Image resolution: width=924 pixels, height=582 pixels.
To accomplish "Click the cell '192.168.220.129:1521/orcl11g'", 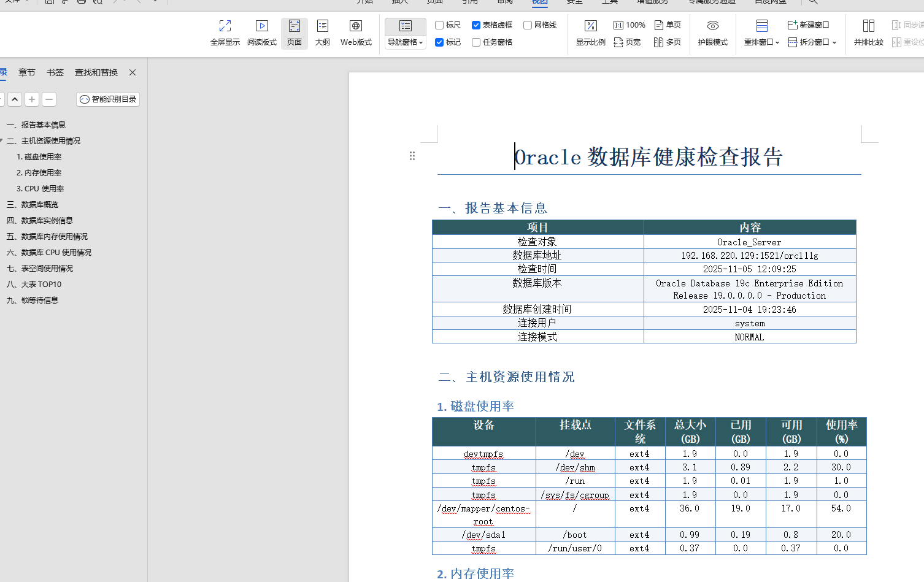I will click(x=749, y=256).
